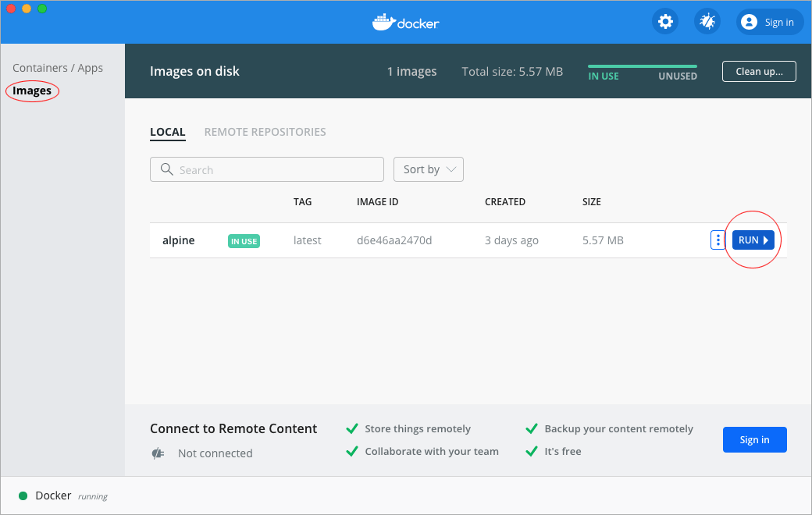The image size is (812, 515).
Task: Open the three-dot menu for alpine image
Action: click(718, 240)
